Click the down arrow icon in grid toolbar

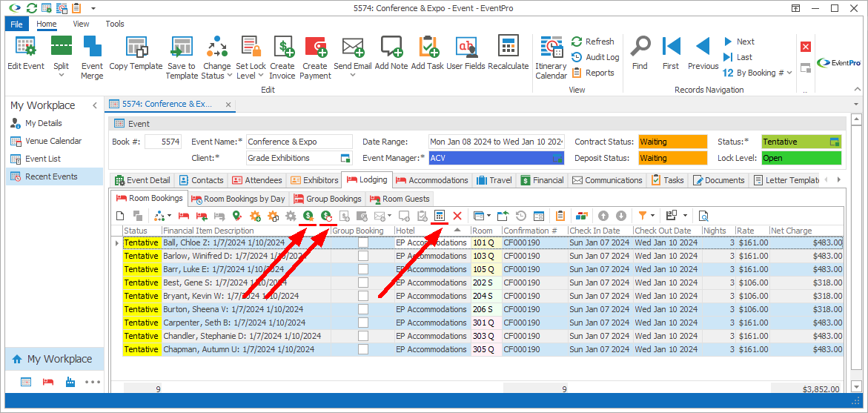[x=621, y=215]
